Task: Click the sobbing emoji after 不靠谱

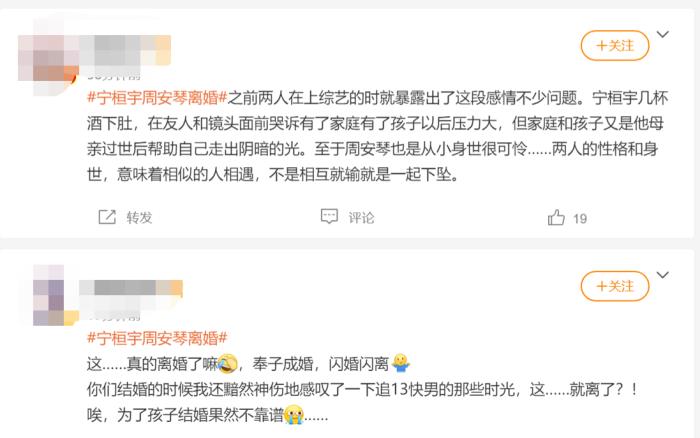Action: click(x=294, y=415)
